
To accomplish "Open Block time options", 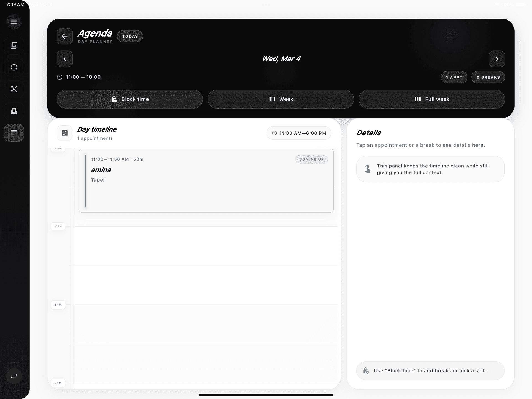I will pyautogui.click(x=129, y=99).
